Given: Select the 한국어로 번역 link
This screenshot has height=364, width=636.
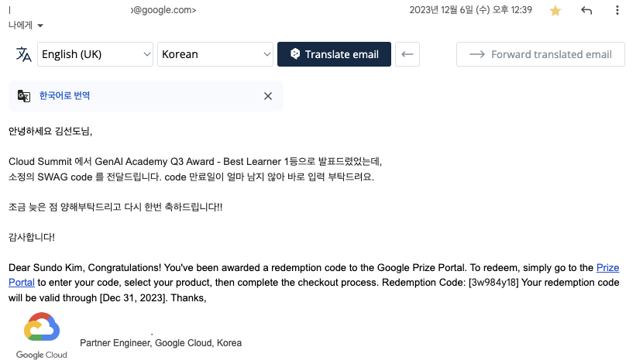Looking at the screenshot, I should click(65, 96).
